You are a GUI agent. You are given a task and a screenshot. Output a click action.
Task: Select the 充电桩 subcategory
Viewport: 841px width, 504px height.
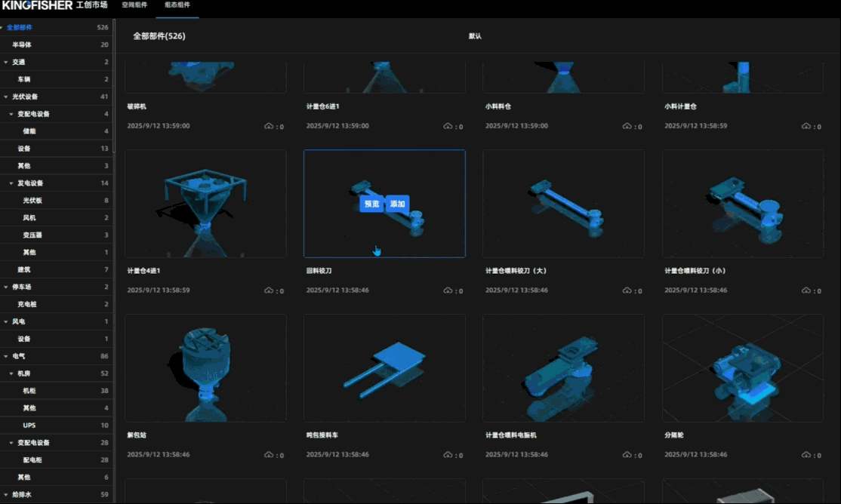point(57,304)
